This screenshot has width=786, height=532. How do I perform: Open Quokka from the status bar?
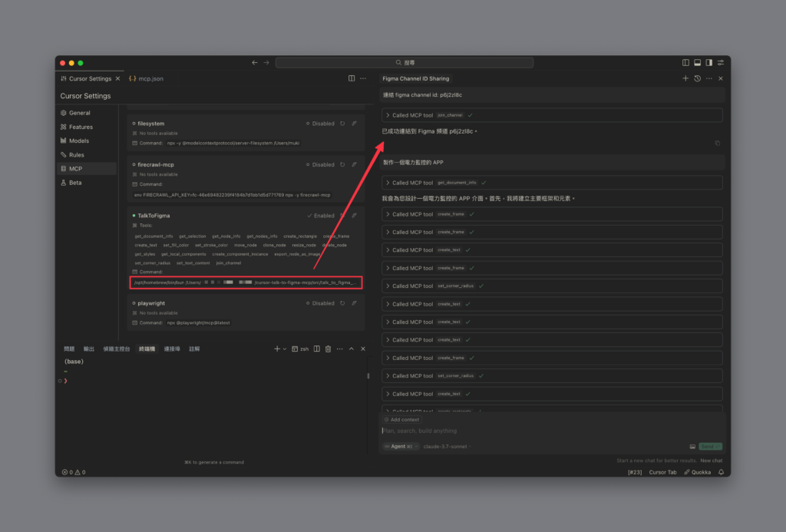point(697,471)
